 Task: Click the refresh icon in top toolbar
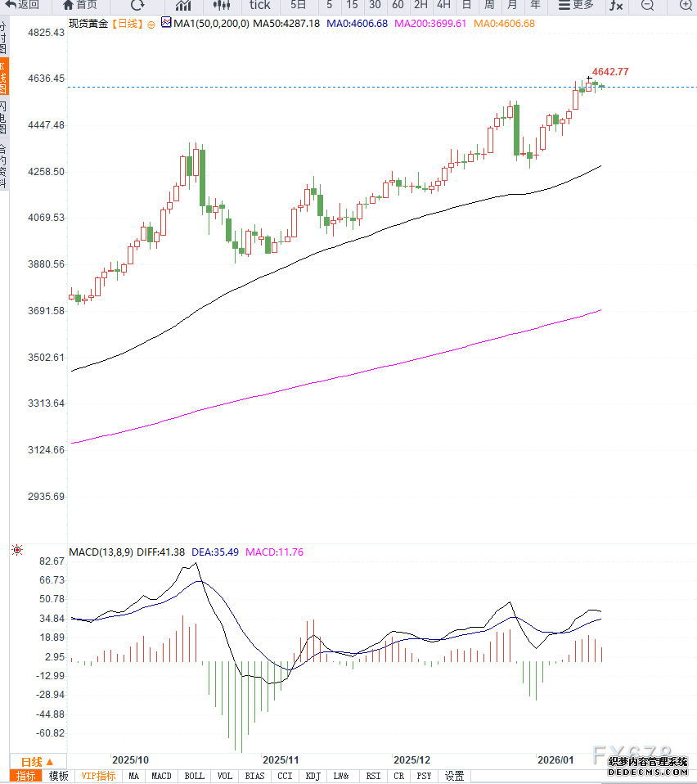137,5
